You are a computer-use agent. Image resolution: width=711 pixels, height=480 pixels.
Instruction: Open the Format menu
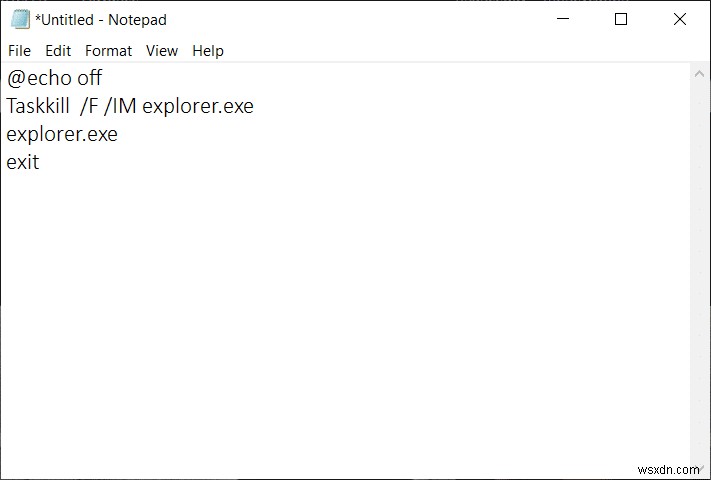[x=108, y=51]
